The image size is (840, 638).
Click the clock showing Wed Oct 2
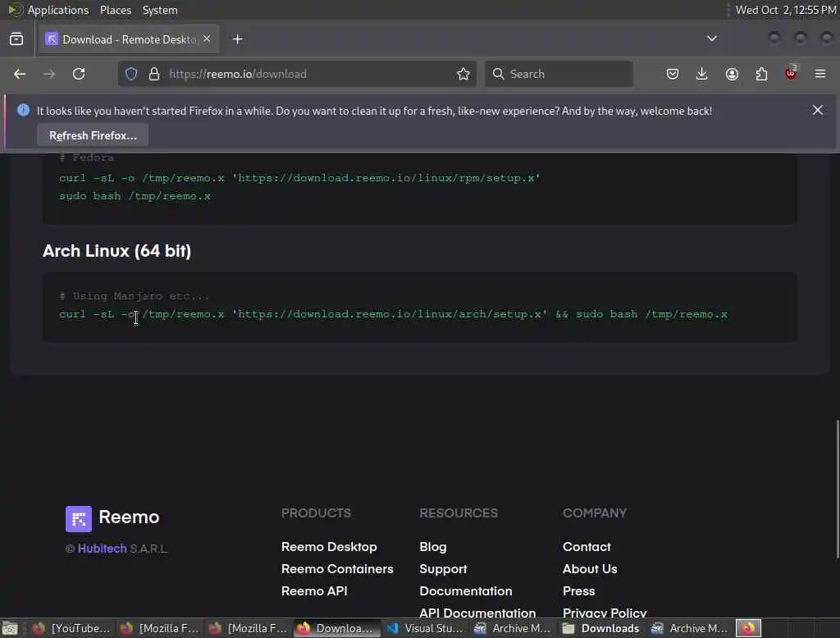point(785,10)
